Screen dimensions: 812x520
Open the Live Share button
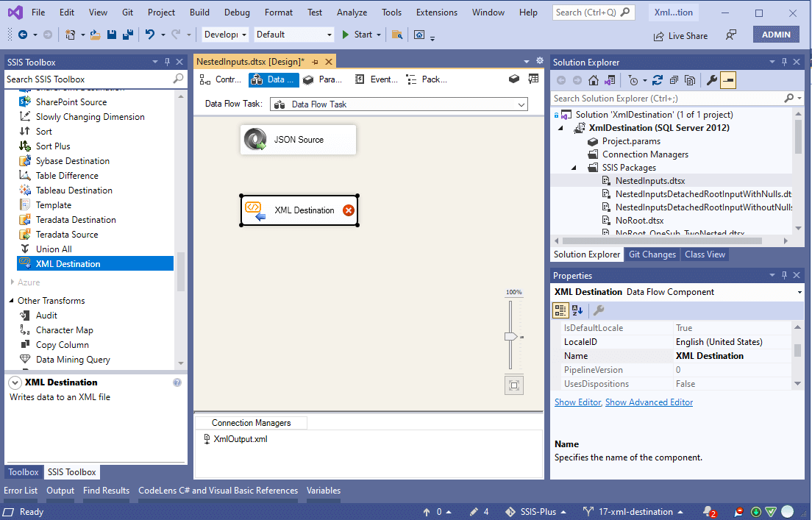[x=680, y=36]
